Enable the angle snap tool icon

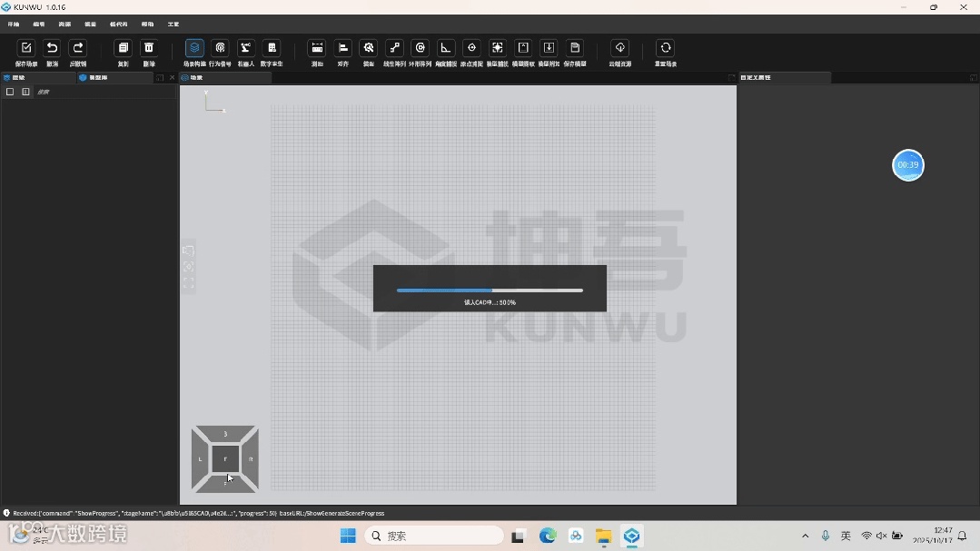point(446,48)
